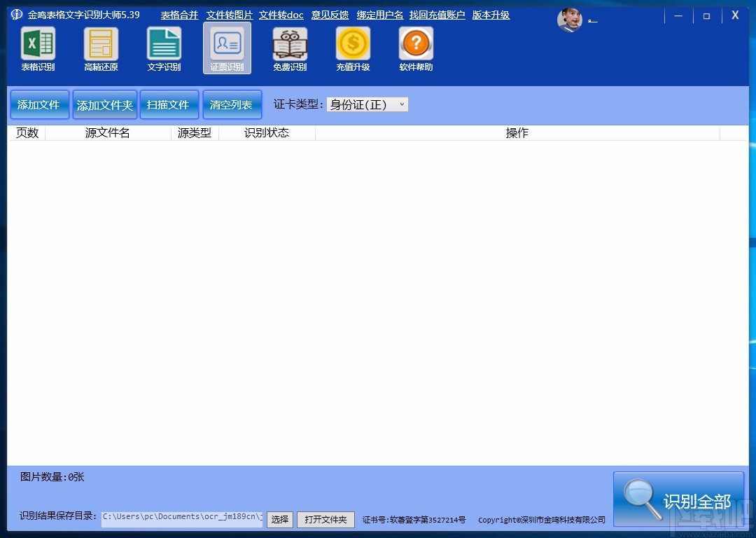
Task: Start recognition with the 识别全部 button
Action: pos(678,499)
